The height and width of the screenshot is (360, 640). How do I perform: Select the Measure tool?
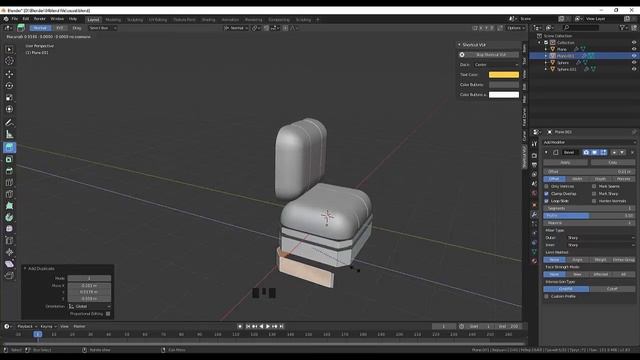click(9, 134)
